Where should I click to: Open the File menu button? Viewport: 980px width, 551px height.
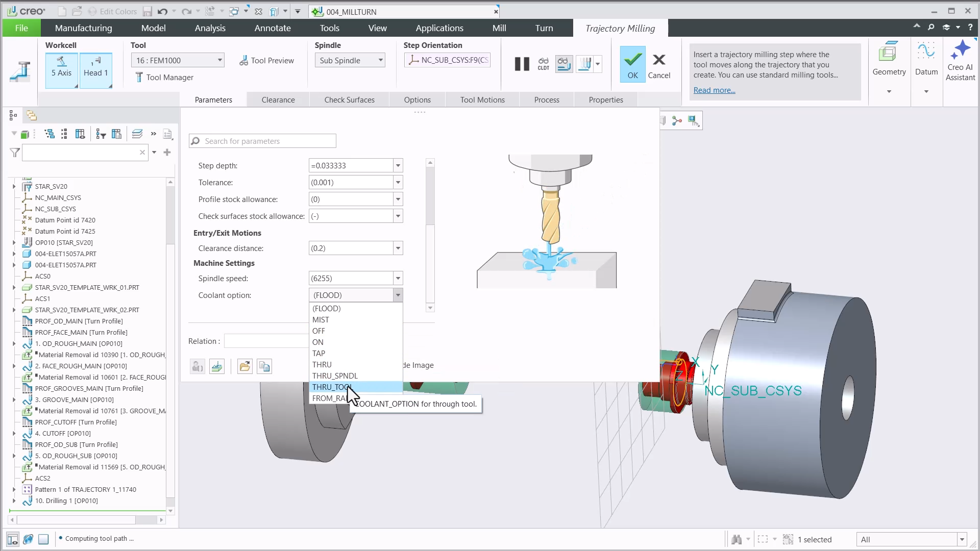pyautogui.click(x=21, y=28)
